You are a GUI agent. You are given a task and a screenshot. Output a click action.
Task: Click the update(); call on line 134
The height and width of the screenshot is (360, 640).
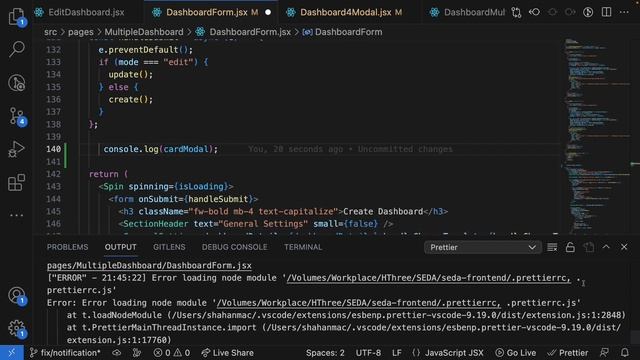pyautogui.click(x=131, y=74)
